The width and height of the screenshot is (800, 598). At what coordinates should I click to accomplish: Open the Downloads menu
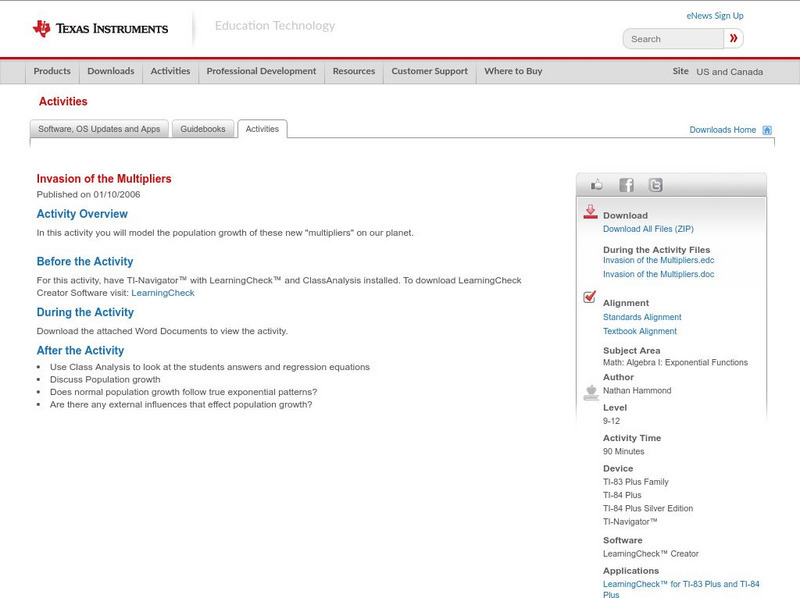coord(111,71)
